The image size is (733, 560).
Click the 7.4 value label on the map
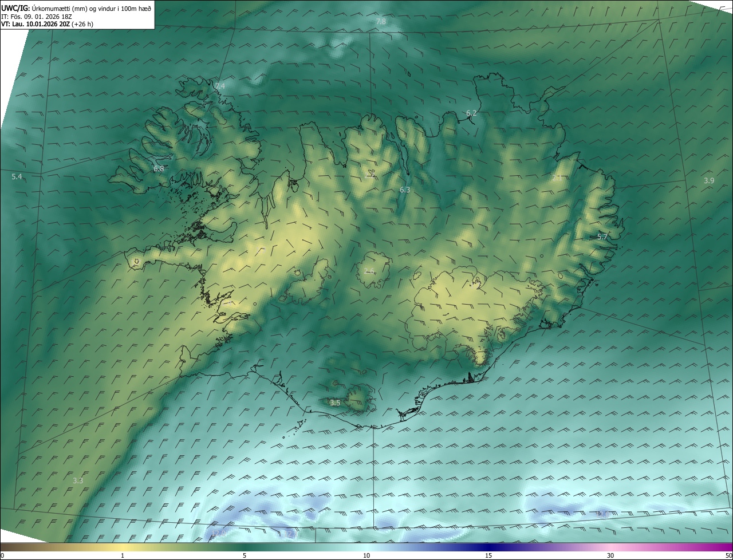pos(220,86)
